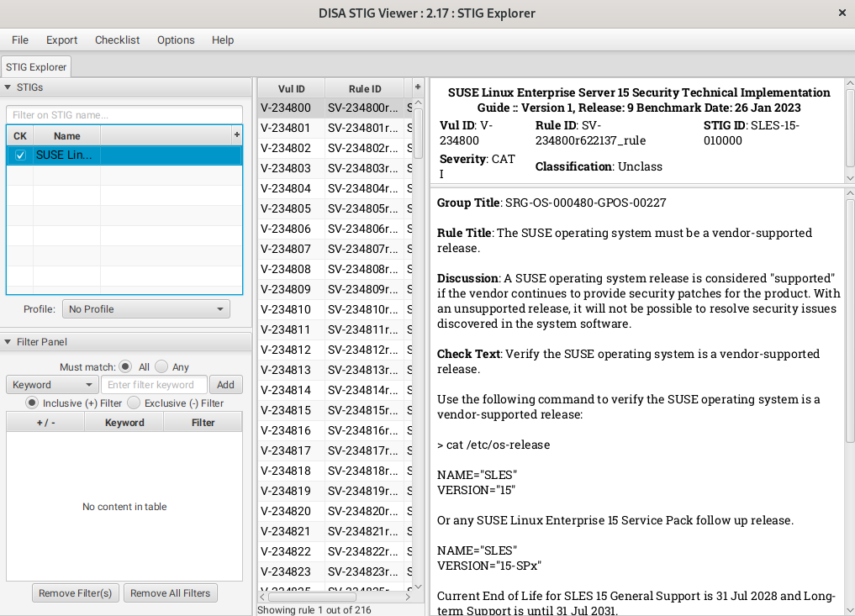Open the Keyword filter type dropdown

click(52, 385)
